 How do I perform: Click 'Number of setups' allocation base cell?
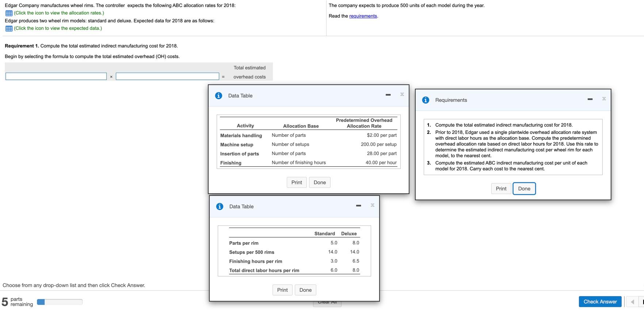(x=290, y=144)
